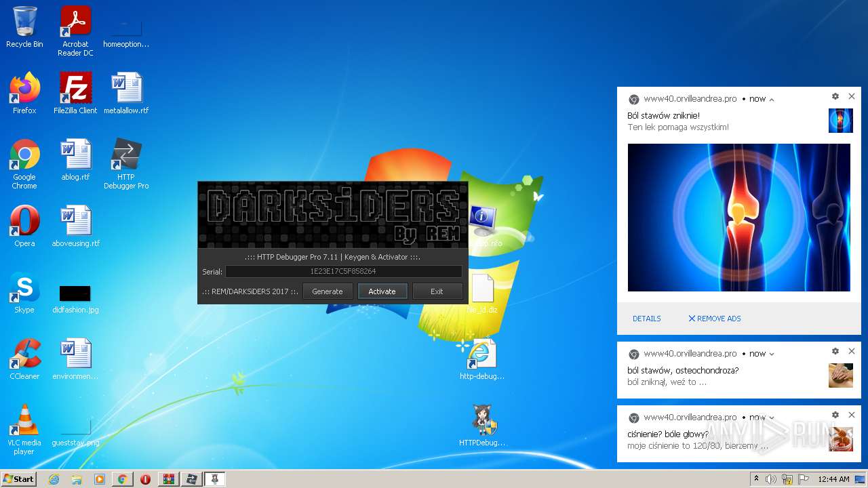
Task: Click the '.:: REM/DARKSiDERS 2017 ::.' label
Action: pos(250,291)
